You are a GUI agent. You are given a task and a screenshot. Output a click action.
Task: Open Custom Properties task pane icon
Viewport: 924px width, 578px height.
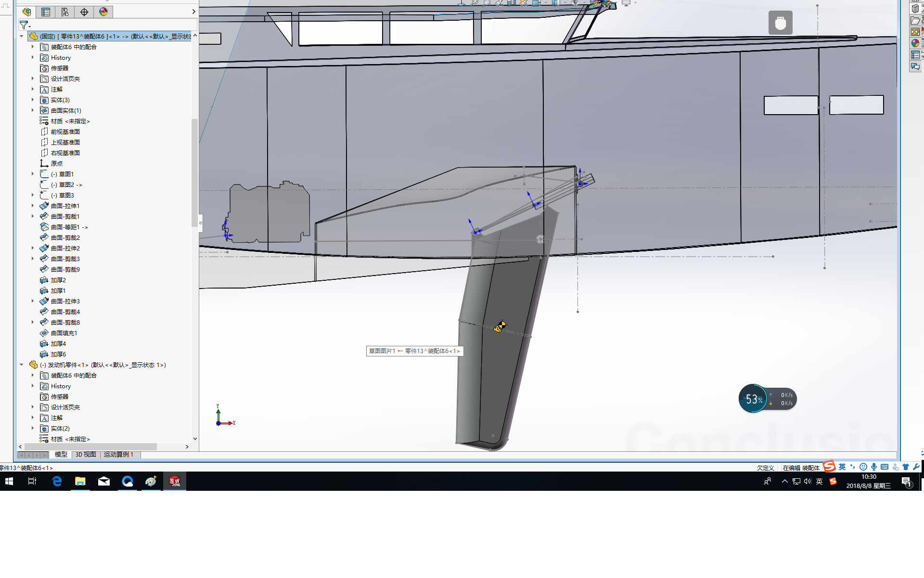pyautogui.click(x=915, y=55)
